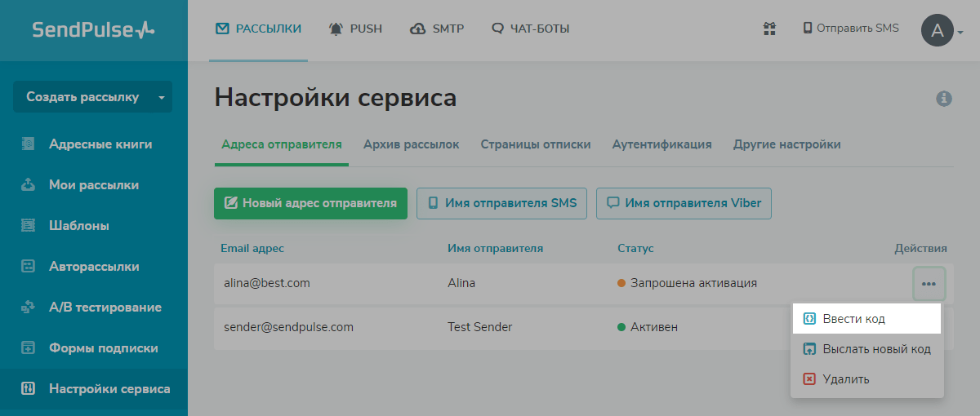Screen dimensions: 980x416
Task: Open the Другие настройки tab
Action: [x=787, y=144]
